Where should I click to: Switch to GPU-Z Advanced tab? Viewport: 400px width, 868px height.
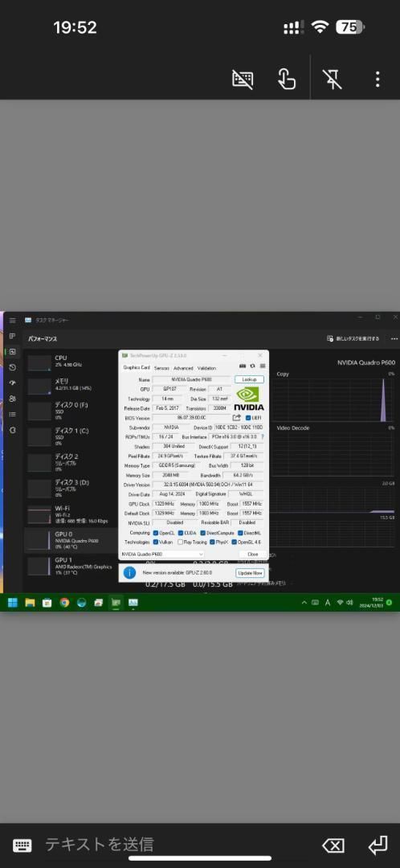coord(183,367)
